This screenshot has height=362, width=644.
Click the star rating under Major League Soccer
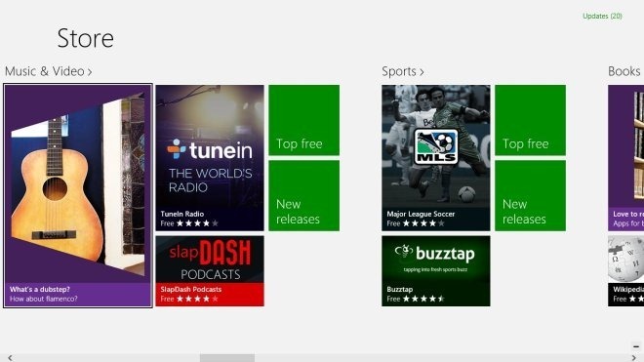coord(423,223)
